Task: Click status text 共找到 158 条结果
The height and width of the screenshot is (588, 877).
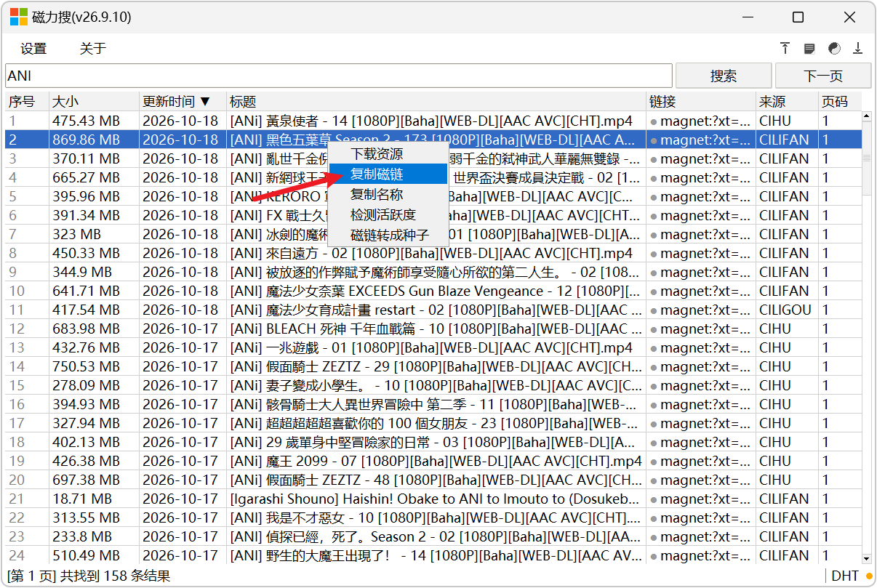Action: click(x=115, y=576)
